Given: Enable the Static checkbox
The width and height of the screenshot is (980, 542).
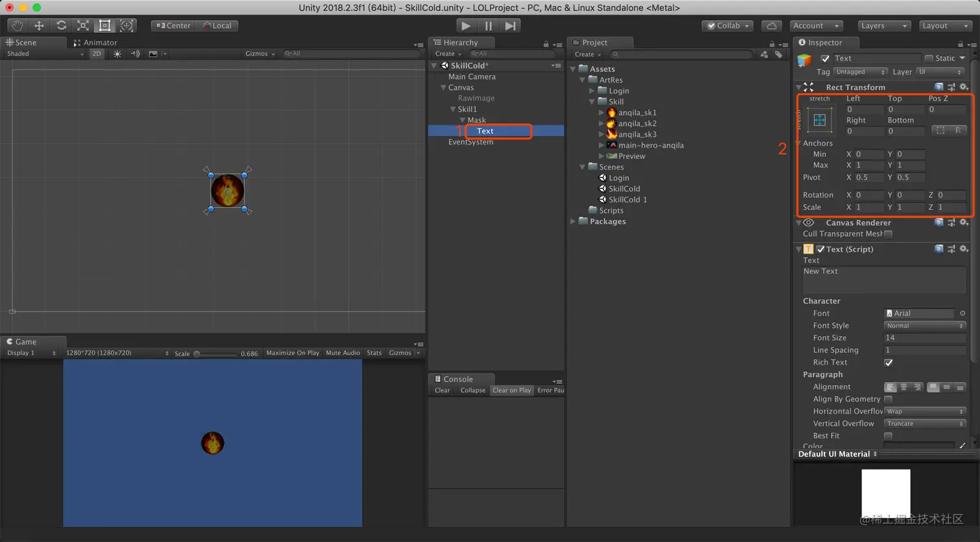Looking at the screenshot, I should tap(929, 58).
